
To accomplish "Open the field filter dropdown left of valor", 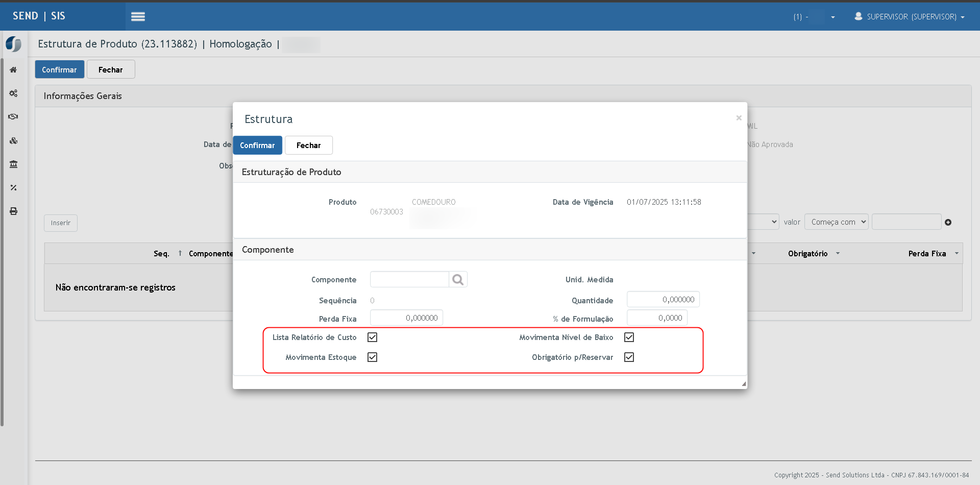I will pos(764,222).
